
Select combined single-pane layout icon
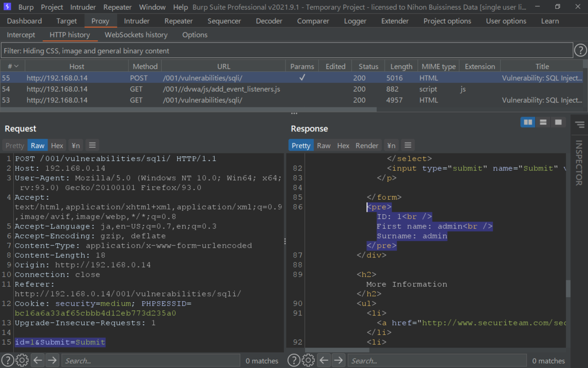click(x=558, y=122)
